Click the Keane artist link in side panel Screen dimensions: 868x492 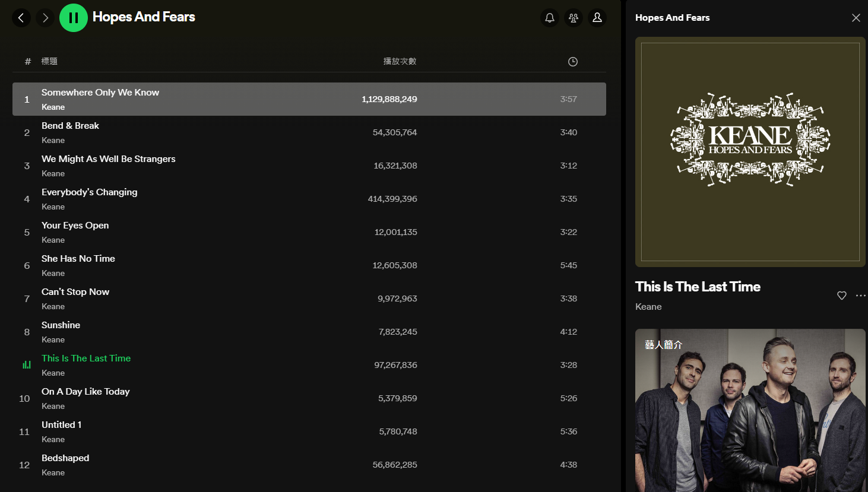tap(648, 307)
